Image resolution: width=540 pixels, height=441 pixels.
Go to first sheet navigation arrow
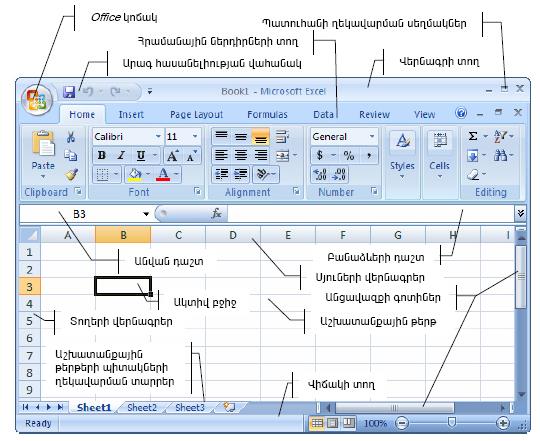click(25, 407)
